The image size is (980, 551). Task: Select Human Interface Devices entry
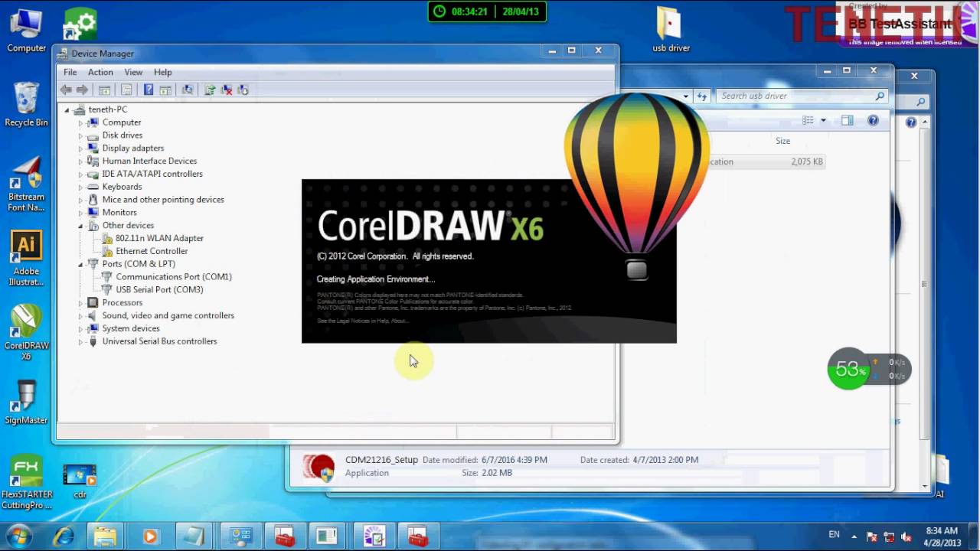click(149, 161)
